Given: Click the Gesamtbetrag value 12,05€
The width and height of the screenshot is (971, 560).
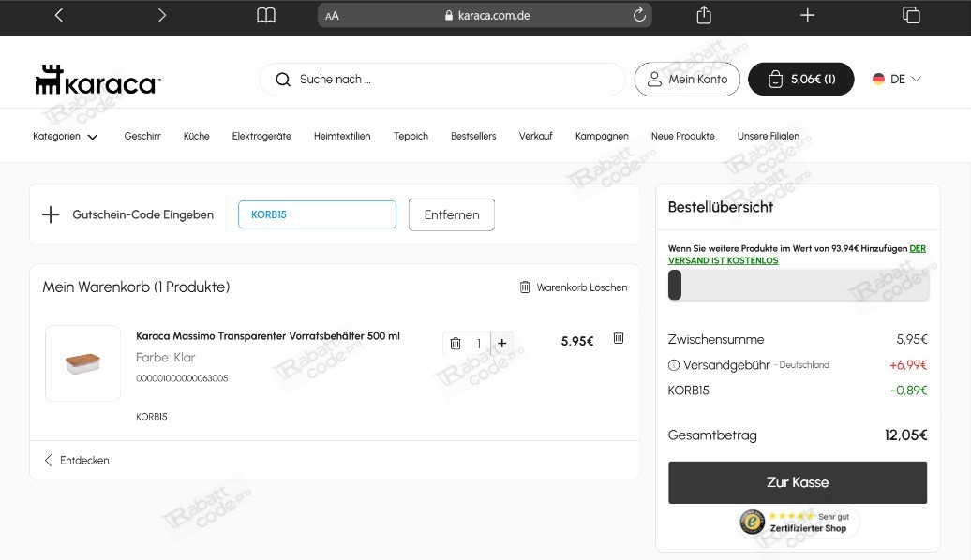Looking at the screenshot, I should click(x=906, y=435).
